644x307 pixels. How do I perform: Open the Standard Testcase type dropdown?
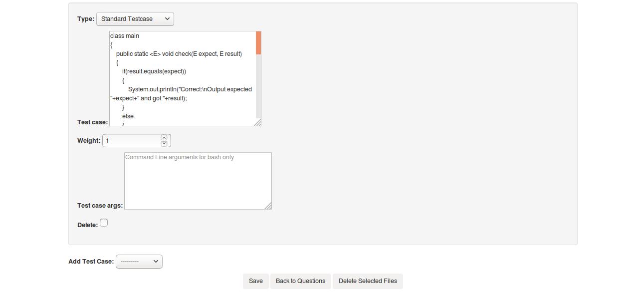pyautogui.click(x=135, y=19)
